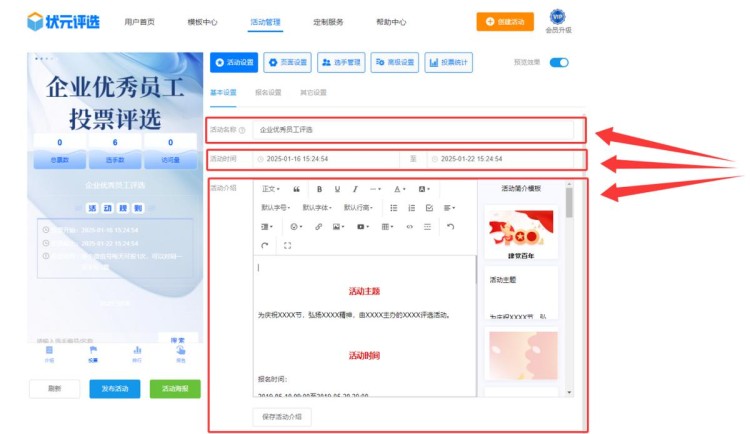Open the 正文 paragraph style dropdown
The image size is (750, 434).
coord(270,189)
